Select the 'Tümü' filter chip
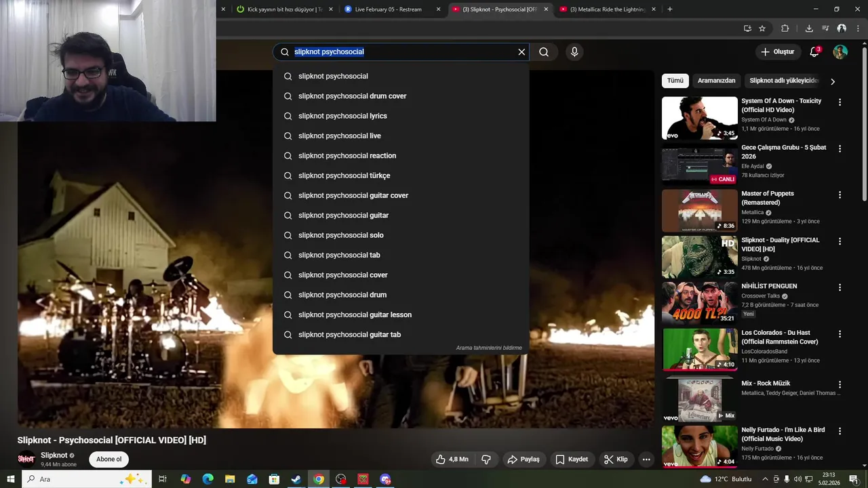This screenshot has height=488, width=868. (x=675, y=81)
